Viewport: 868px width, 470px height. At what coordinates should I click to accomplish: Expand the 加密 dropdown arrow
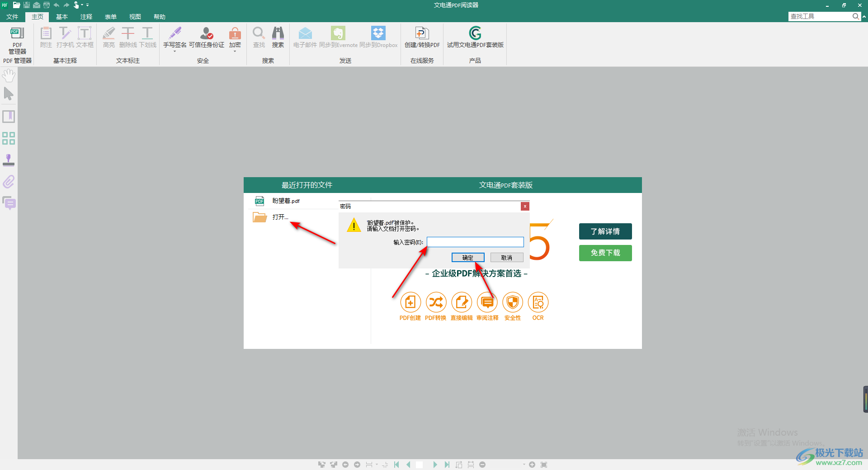pyautogui.click(x=235, y=52)
